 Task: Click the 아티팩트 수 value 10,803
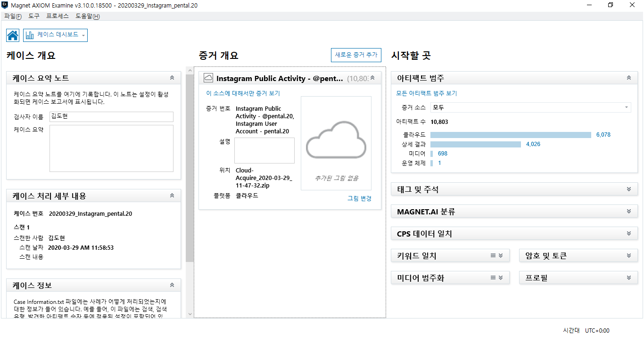pyautogui.click(x=439, y=122)
